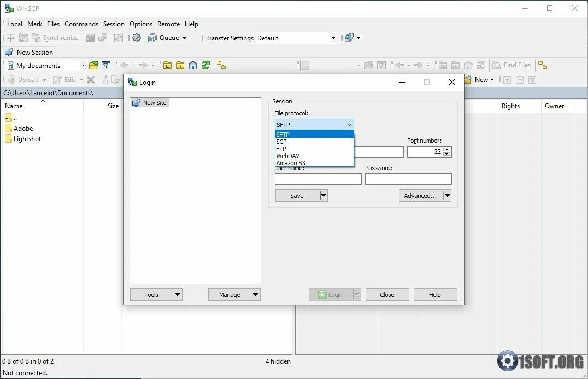Image resolution: width=588 pixels, height=379 pixels.
Task: Click the Save button
Action: (297, 195)
